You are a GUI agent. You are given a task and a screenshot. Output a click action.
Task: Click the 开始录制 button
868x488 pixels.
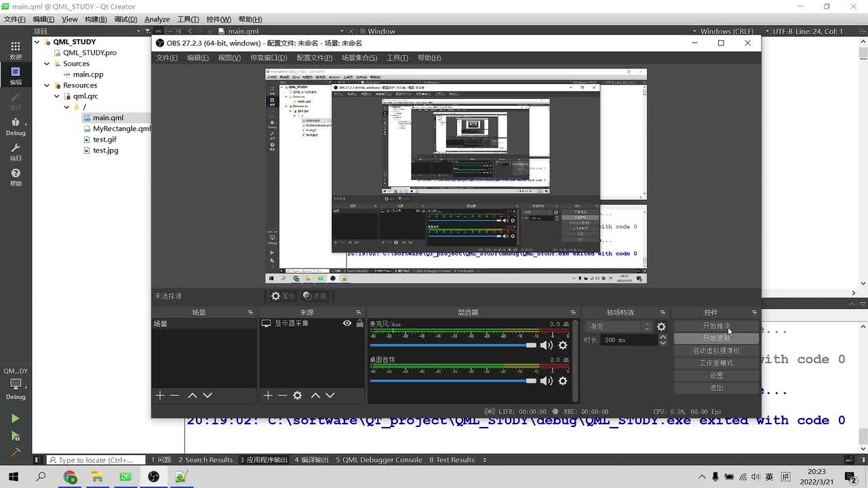point(716,338)
